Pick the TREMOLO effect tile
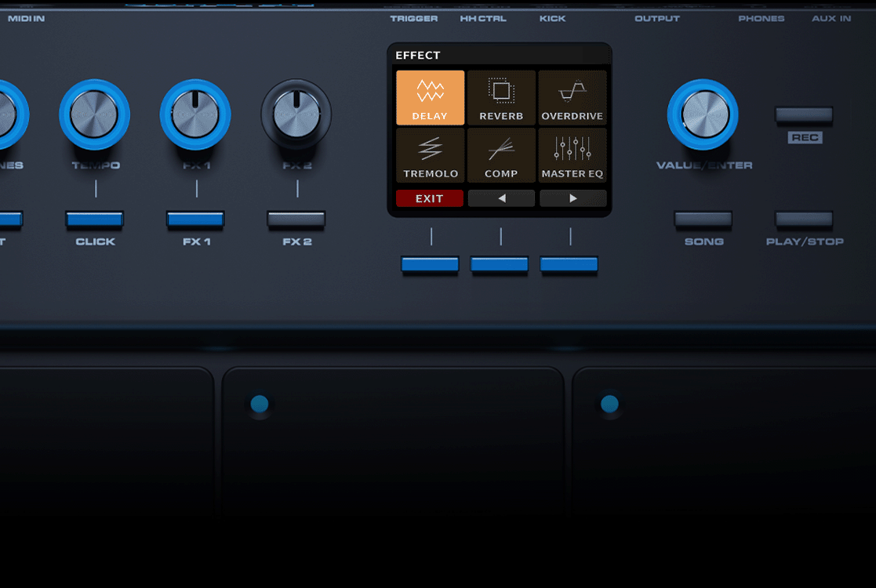This screenshot has width=876, height=588. click(430, 155)
